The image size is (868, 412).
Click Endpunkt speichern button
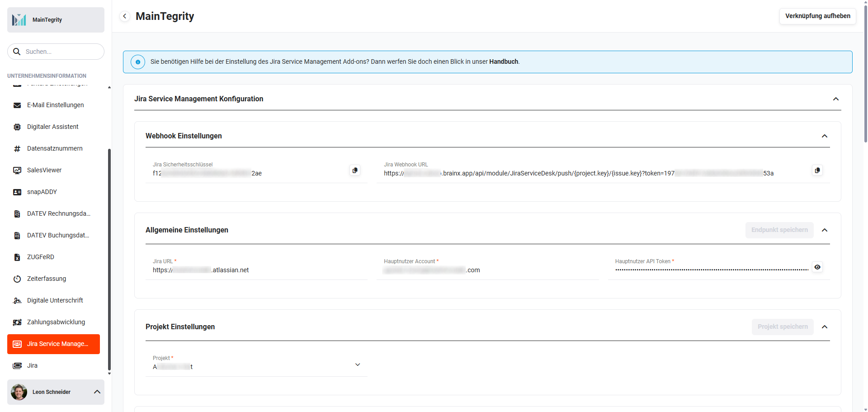pyautogui.click(x=779, y=230)
